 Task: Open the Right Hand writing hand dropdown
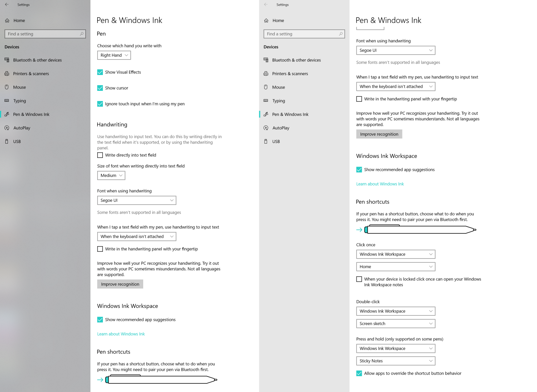(x=114, y=55)
